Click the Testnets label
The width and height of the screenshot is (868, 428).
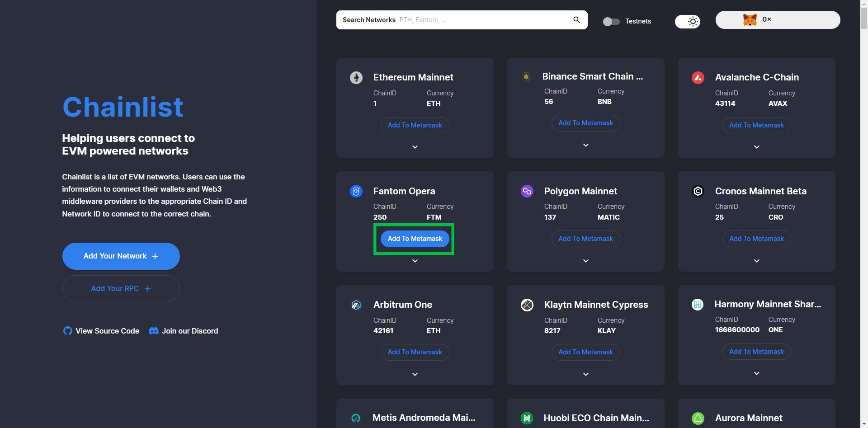(638, 21)
